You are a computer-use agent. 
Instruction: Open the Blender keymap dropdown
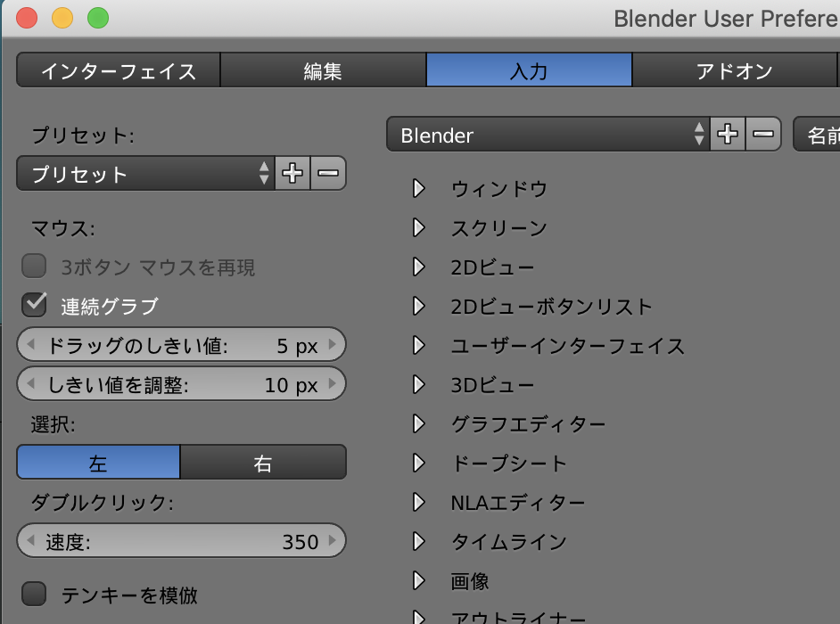[548, 134]
